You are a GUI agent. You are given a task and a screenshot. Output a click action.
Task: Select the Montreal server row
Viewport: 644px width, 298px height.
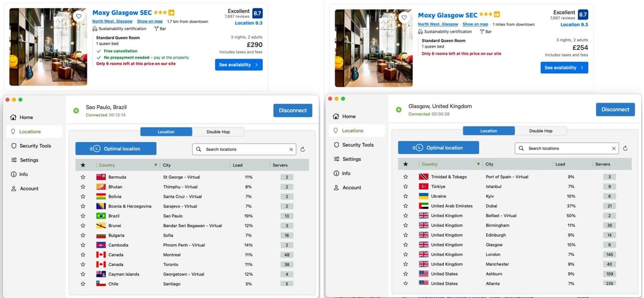point(192,255)
